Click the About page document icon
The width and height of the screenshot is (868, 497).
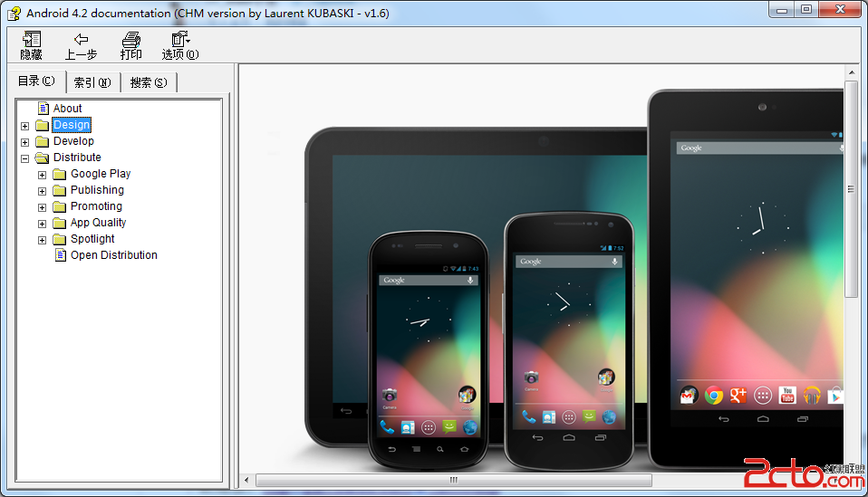click(43, 109)
